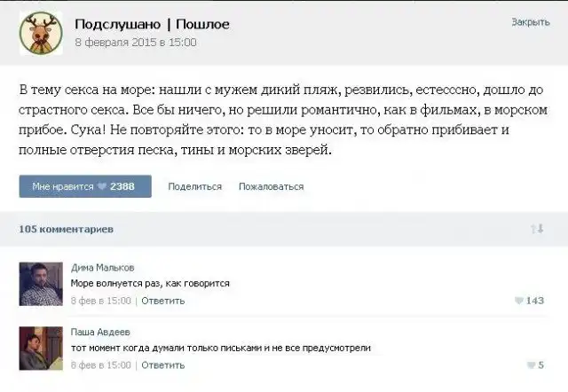568x392 pixels.
Task: Click the post text body
Action: (x=266, y=121)
